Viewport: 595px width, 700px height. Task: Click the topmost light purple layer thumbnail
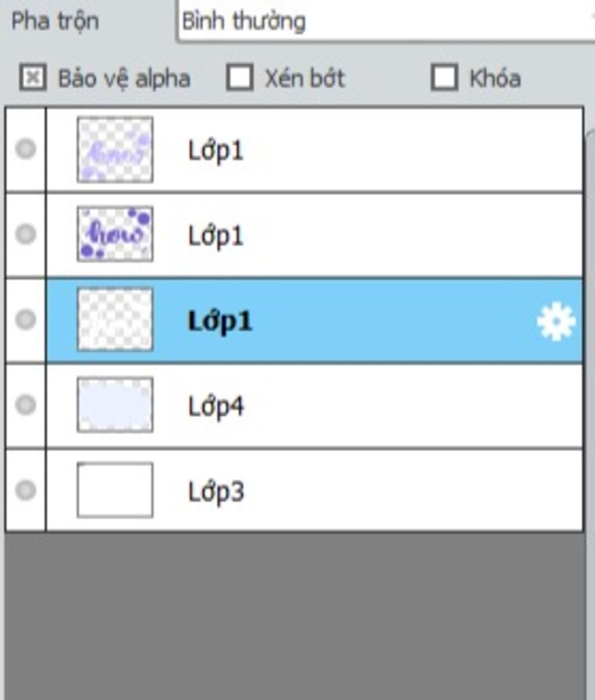tap(115, 149)
